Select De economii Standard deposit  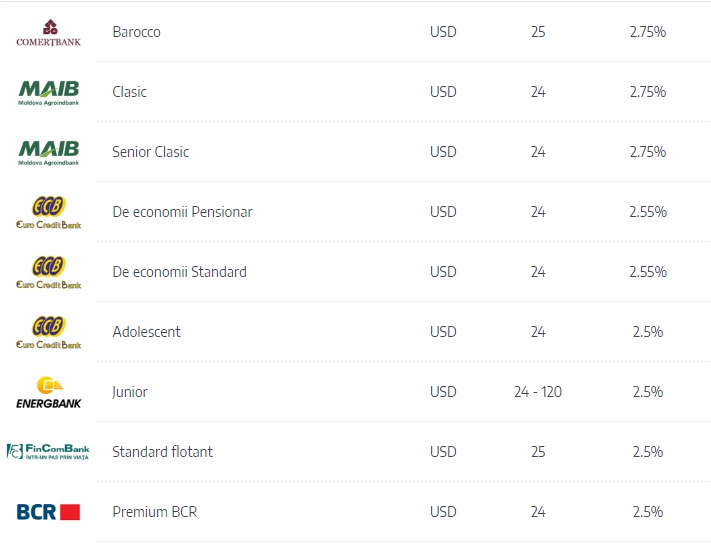[180, 272]
